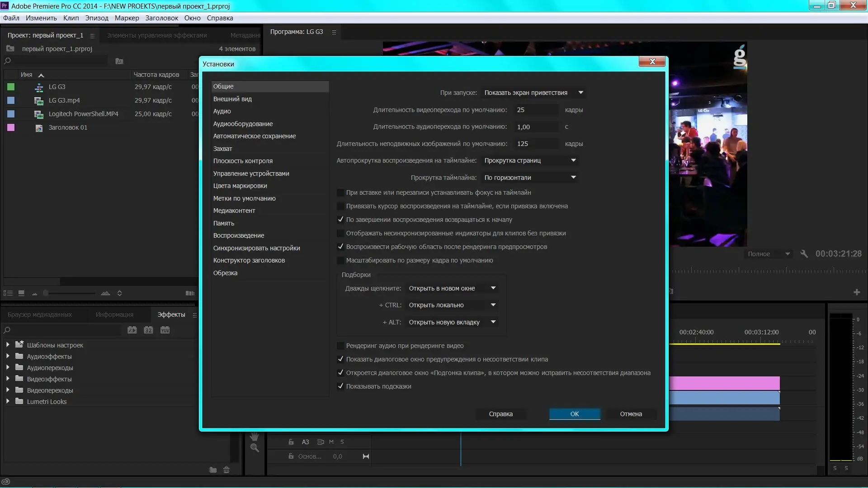868x488 pixels.
Task: Click the OK button
Action: pos(574,414)
